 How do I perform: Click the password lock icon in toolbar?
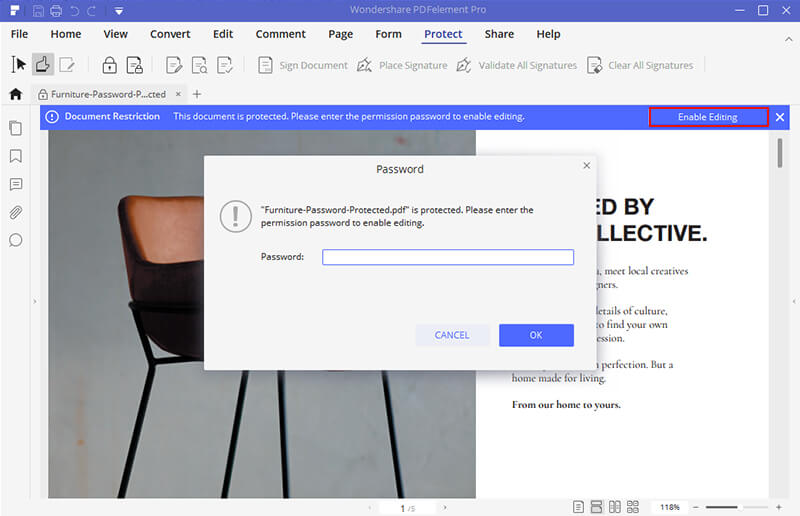[109, 65]
